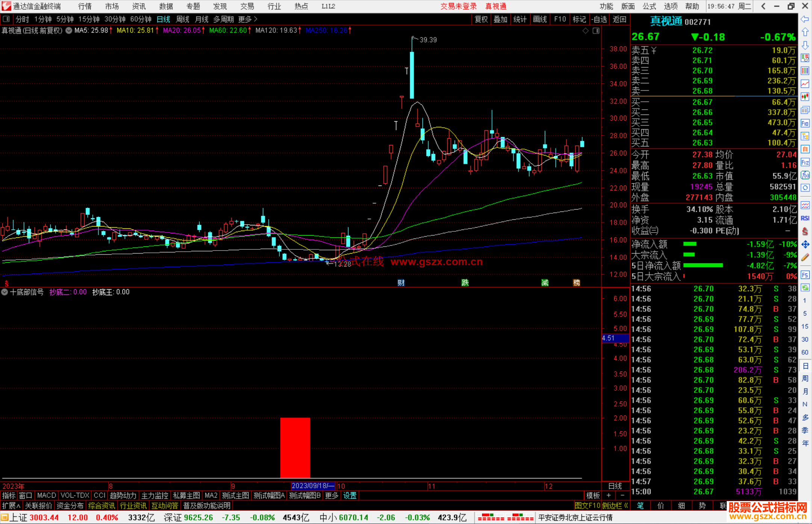
Task: Expand the 更多 periods dropdown
Action: [x=248, y=19]
